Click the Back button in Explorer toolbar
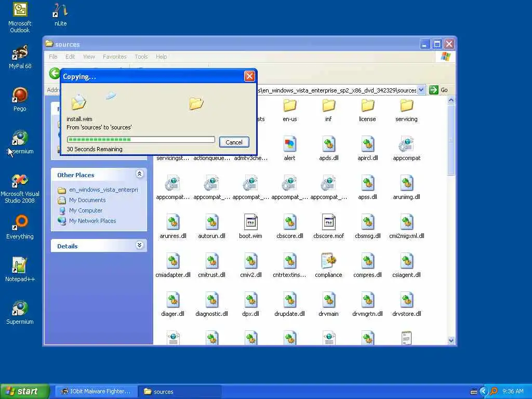 pos(54,73)
